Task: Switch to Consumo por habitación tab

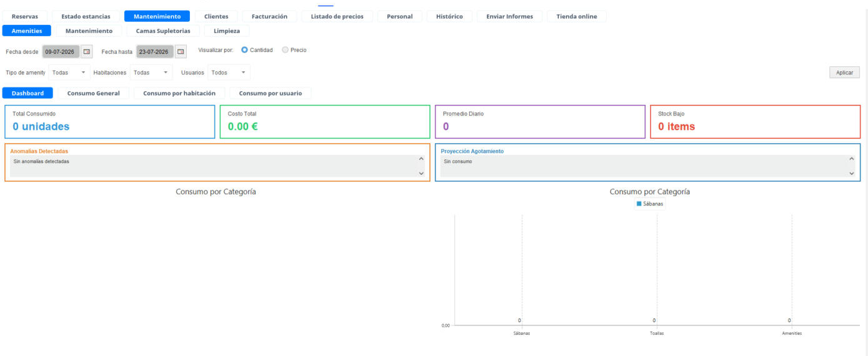Action: (x=179, y=93)
